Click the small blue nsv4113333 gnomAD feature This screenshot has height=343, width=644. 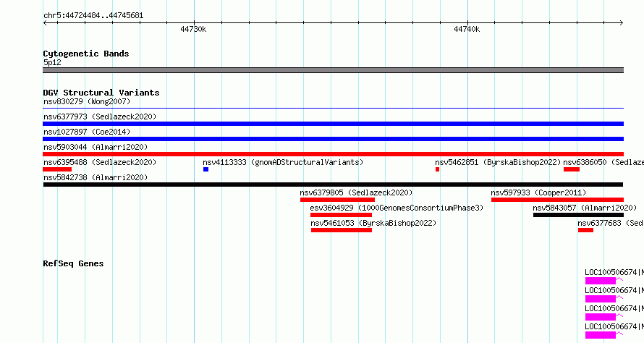tap(206, 169)
